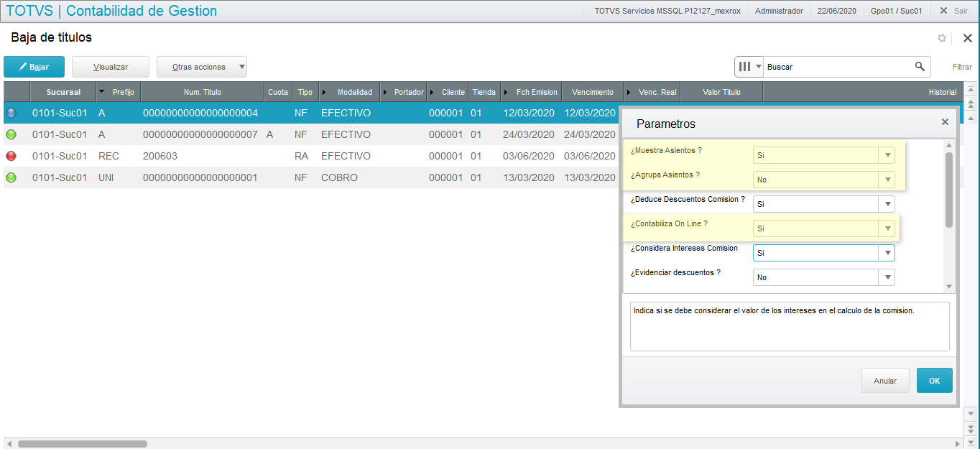Click the Portador column header
This screenshot has height=449, width=980.
tap(404, 92)
